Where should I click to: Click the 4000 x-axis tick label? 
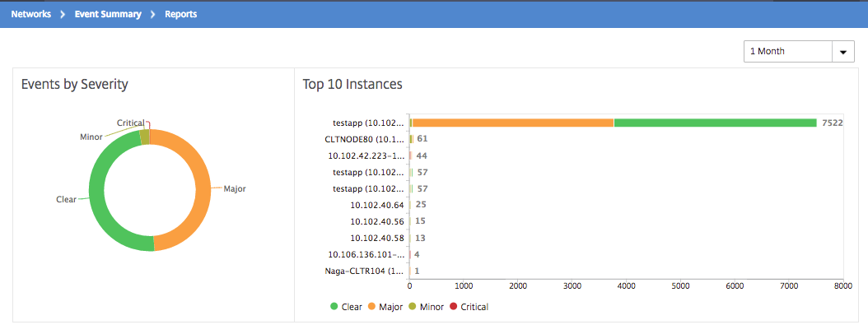point(626,286)
